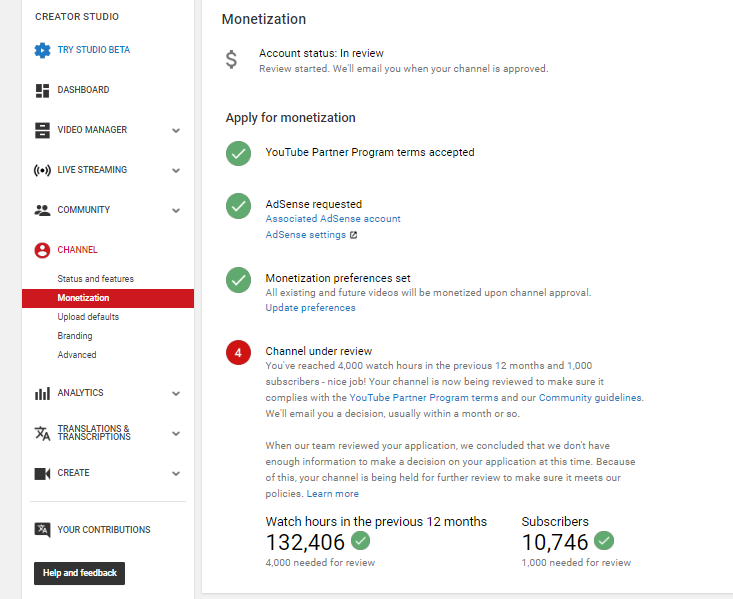The height and width of the screenshot is (599, 733).
Task: Click the 'Apply for monetization' heading
Action: pyautogui.click(x=290, y=118)
